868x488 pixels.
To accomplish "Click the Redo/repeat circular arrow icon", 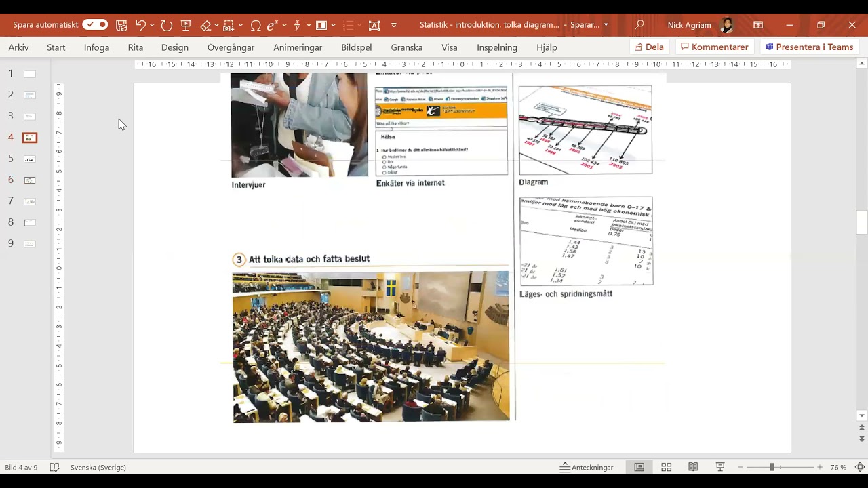I will (167, 25).
